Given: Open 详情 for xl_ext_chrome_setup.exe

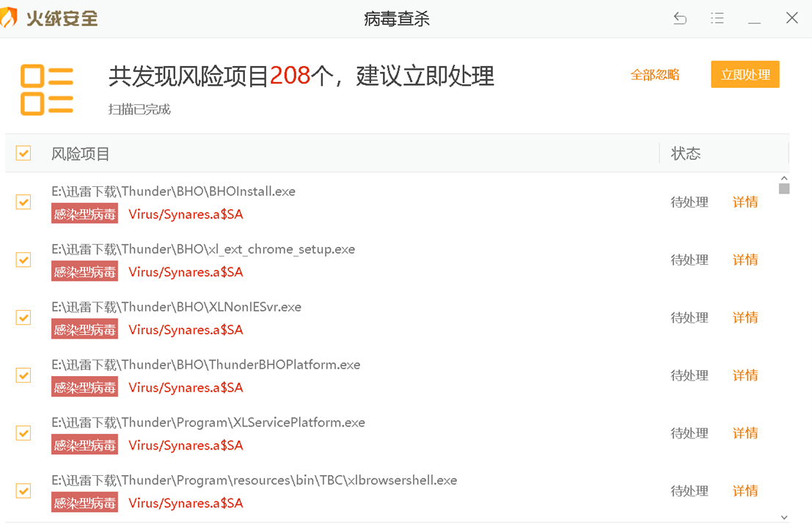Looking at the screenshot, I should click(745, 260).
